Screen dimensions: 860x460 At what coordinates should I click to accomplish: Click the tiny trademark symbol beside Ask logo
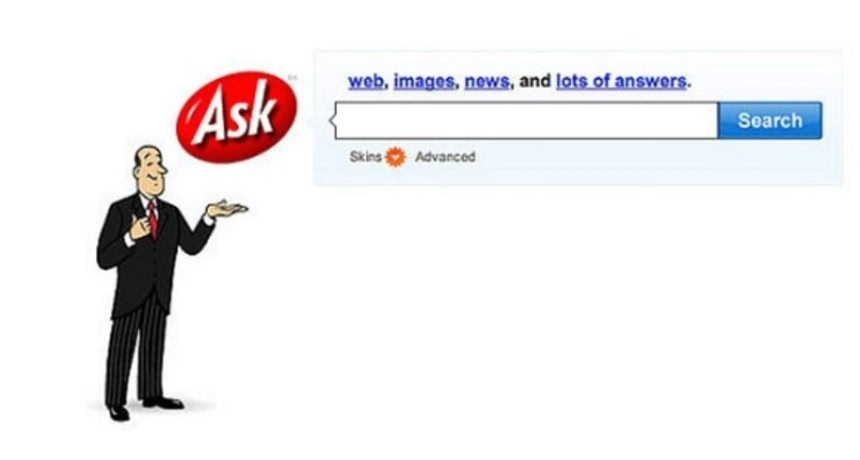pyautogui.click(x=292, y=78)
